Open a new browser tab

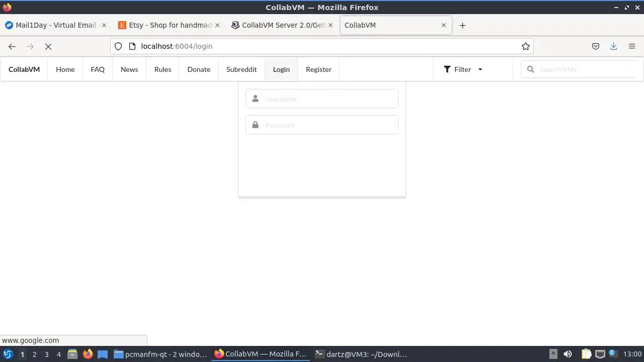click(463, 25)
